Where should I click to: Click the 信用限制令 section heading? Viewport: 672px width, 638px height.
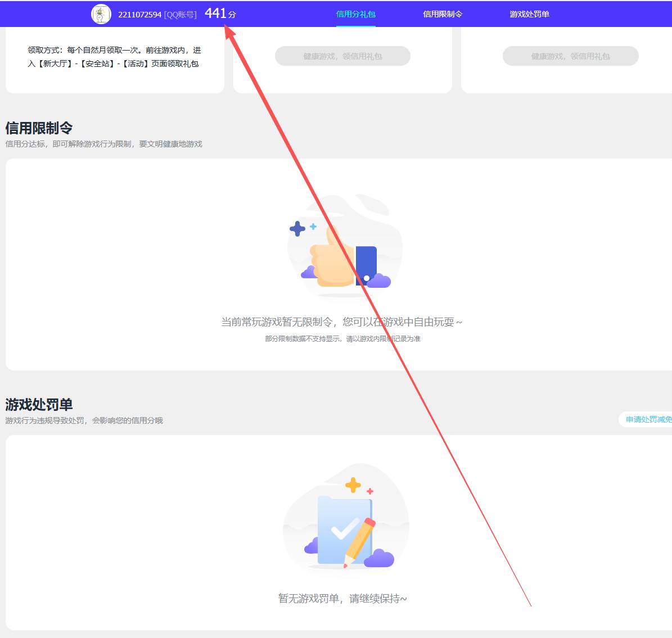[38, 128]
